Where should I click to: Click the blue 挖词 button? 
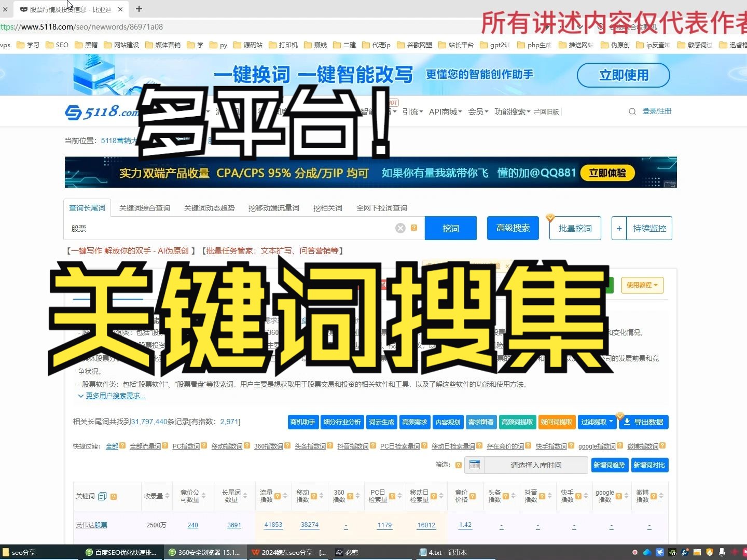(450, 228)
